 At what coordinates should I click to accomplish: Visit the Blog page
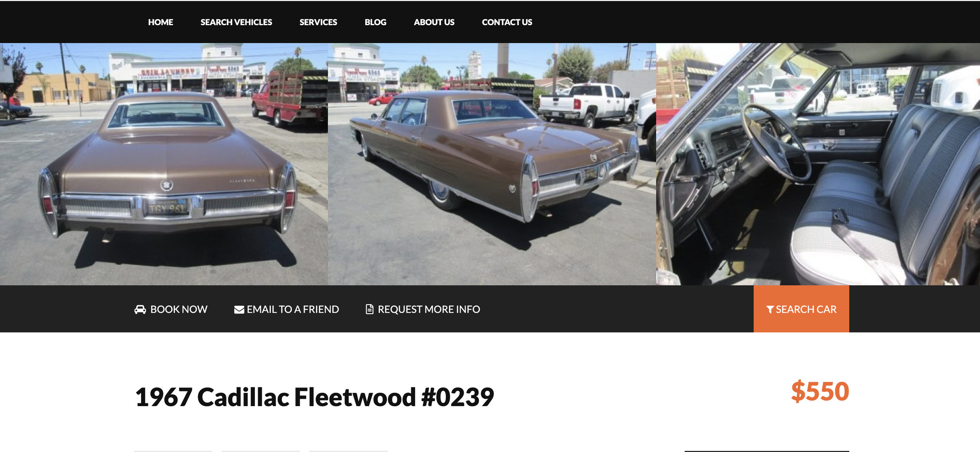[x=376, y=22]
